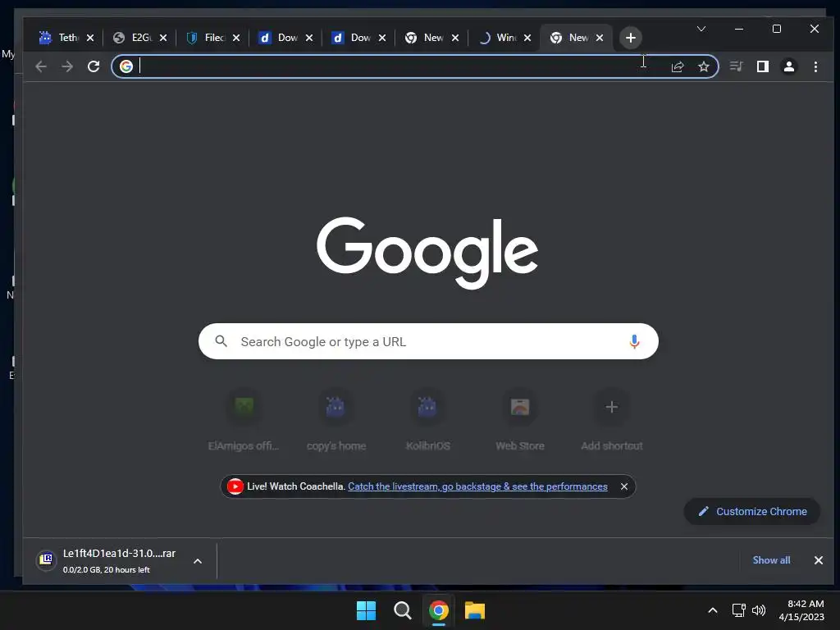Screen dimensions: 840x630
Task: Dismiss the Coachella promo banner
Action: pyautogui.click(x=624, y=486)
